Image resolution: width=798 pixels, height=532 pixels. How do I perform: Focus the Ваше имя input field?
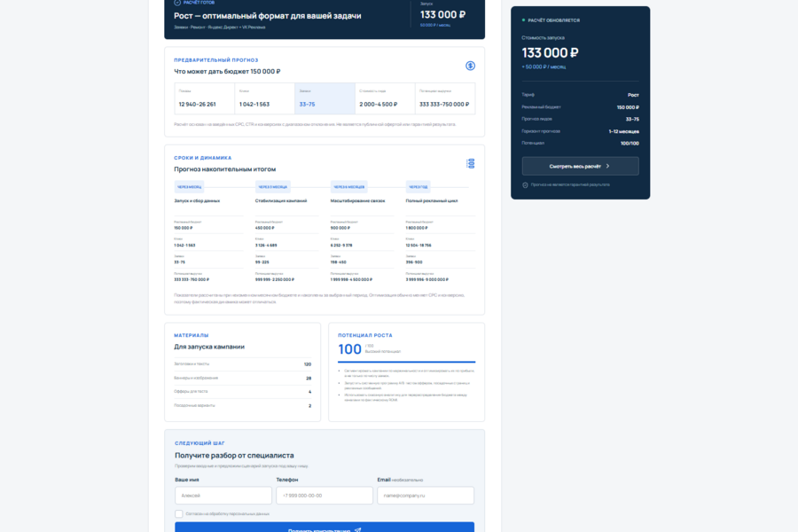pos(223,496)
